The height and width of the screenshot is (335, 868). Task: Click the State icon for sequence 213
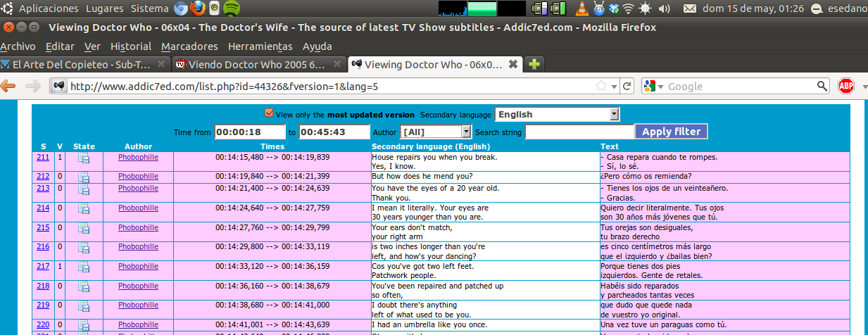(84, 190)
